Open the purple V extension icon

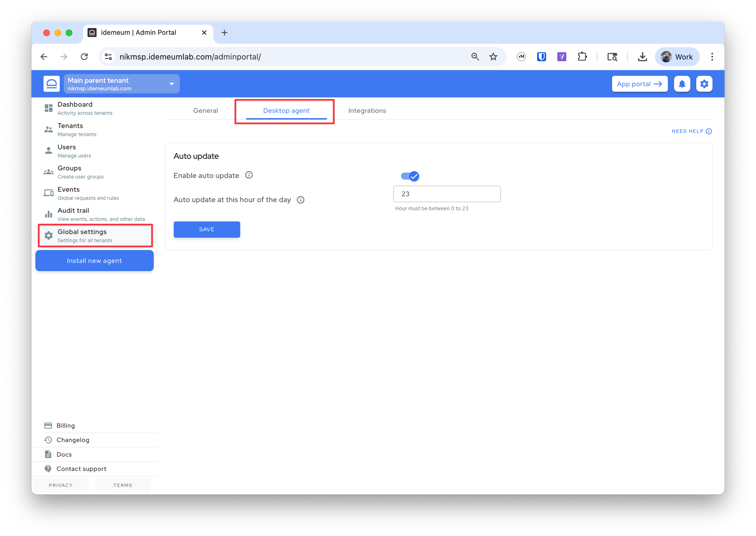(562, 57)
